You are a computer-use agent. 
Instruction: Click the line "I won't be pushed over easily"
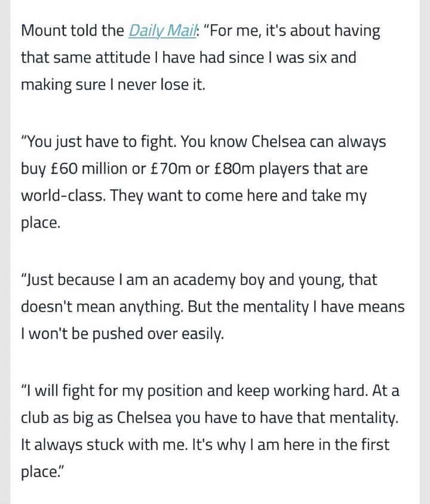(x=122, y=333)
